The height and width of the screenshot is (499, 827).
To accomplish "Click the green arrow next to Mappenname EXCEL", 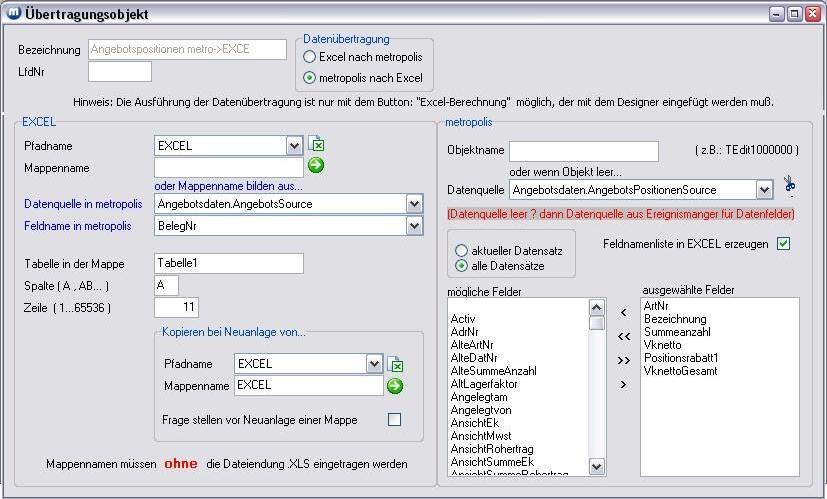I will coord(395,385).
